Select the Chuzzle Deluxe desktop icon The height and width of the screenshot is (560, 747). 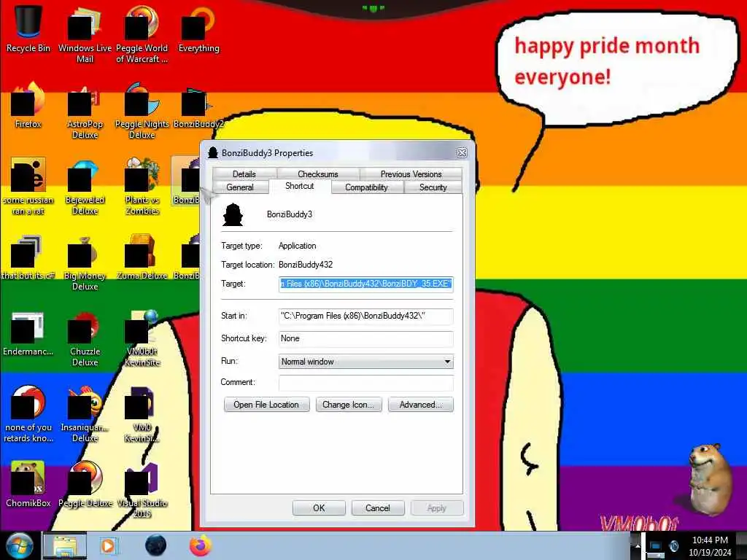pyautogui.click(x=85, y=338)
